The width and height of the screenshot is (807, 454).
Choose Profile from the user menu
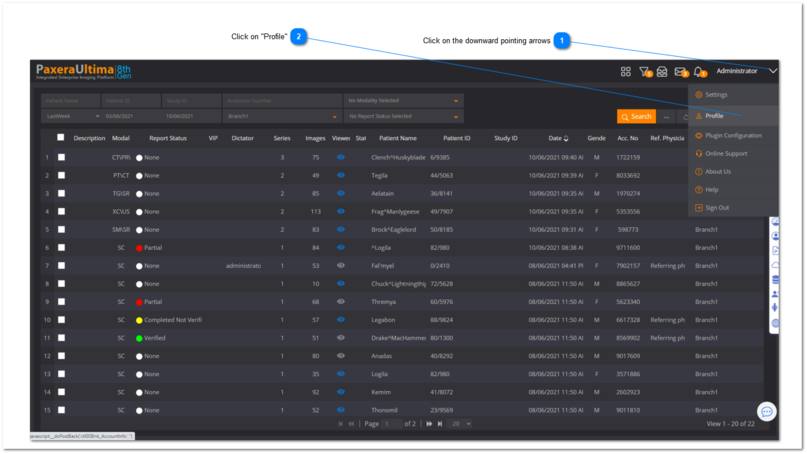[714, 116]
